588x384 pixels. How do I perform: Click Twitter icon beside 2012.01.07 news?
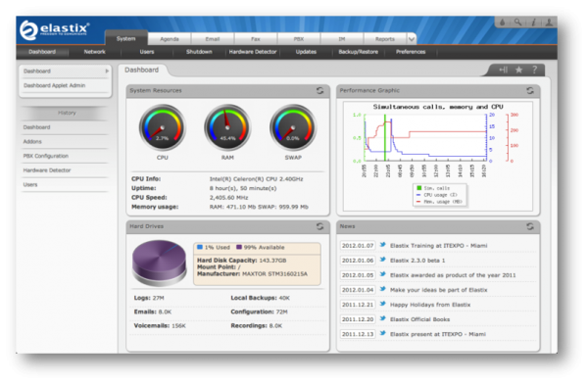point(382,245)
